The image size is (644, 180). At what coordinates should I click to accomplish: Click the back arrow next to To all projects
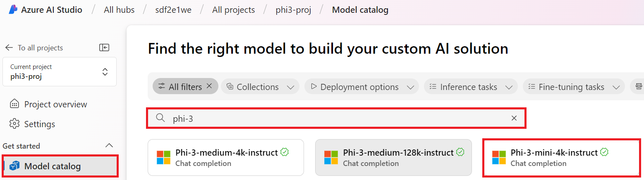[9, 47]
